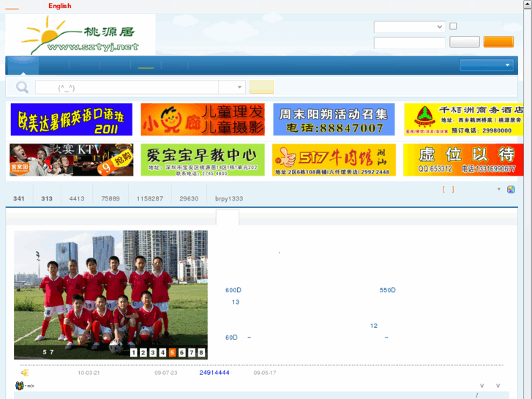532x399 pixels.
Task: Open the 600D thread link
Action: pyautogui.click(x=233, y=290)
